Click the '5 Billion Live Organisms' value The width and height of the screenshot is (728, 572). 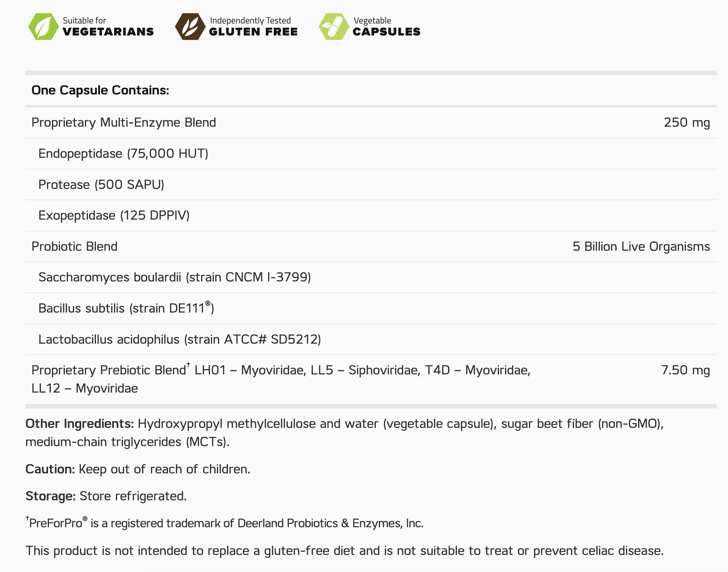point(641,247)
